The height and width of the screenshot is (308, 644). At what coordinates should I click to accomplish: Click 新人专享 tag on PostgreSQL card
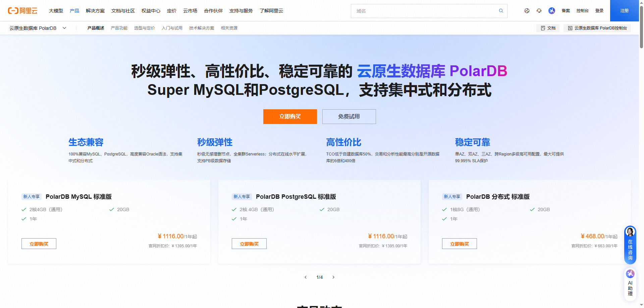tap(241, 197)
